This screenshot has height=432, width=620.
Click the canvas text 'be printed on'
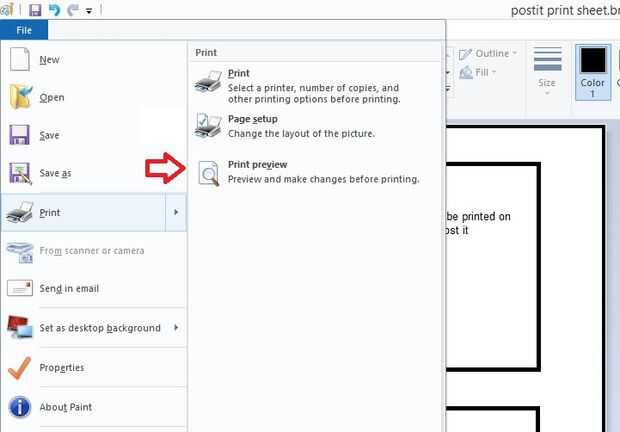[x=478, y=217]
